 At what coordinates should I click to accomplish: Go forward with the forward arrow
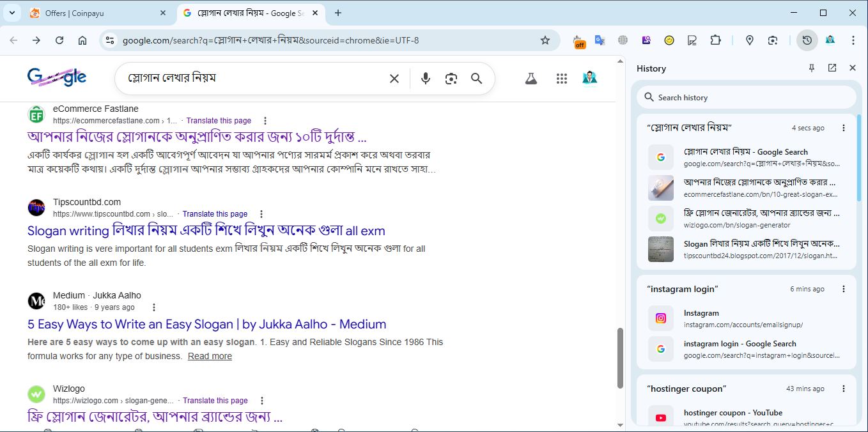coord(36,40)
